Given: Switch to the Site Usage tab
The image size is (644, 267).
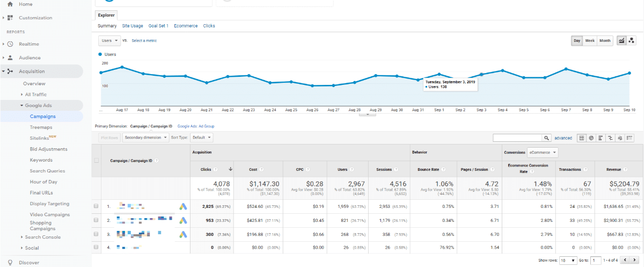Looking at the screenshot, I should click(132, 26).
